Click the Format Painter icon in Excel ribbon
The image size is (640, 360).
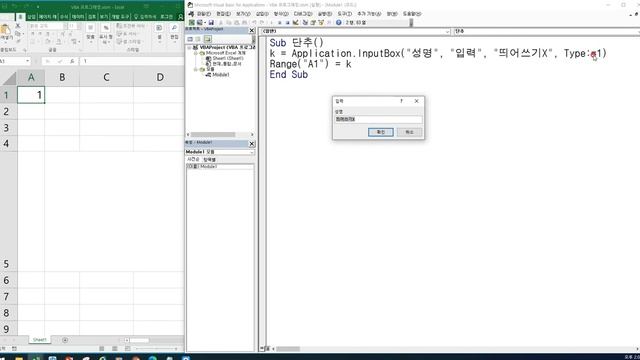(x=18, y=41)
